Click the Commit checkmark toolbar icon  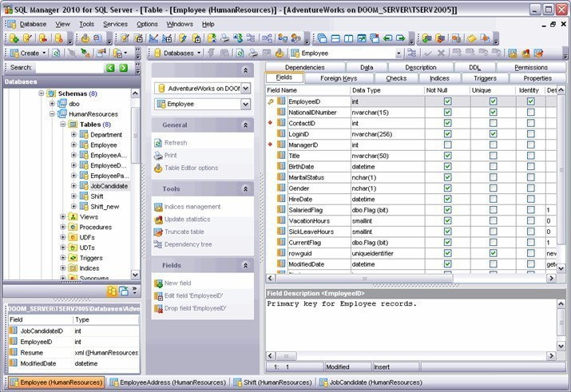pyautogui.click(x=428, y=53)
